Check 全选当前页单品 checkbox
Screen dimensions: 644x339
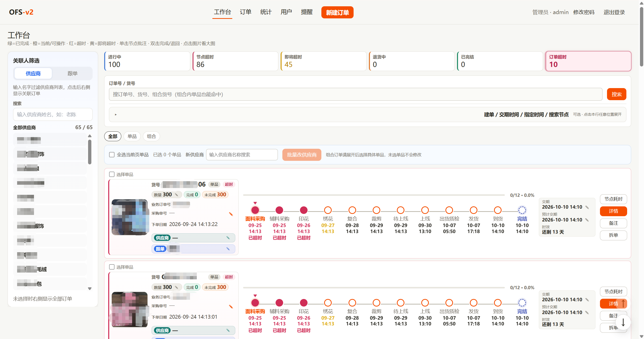pyautogui.click(x=112, y=155)
